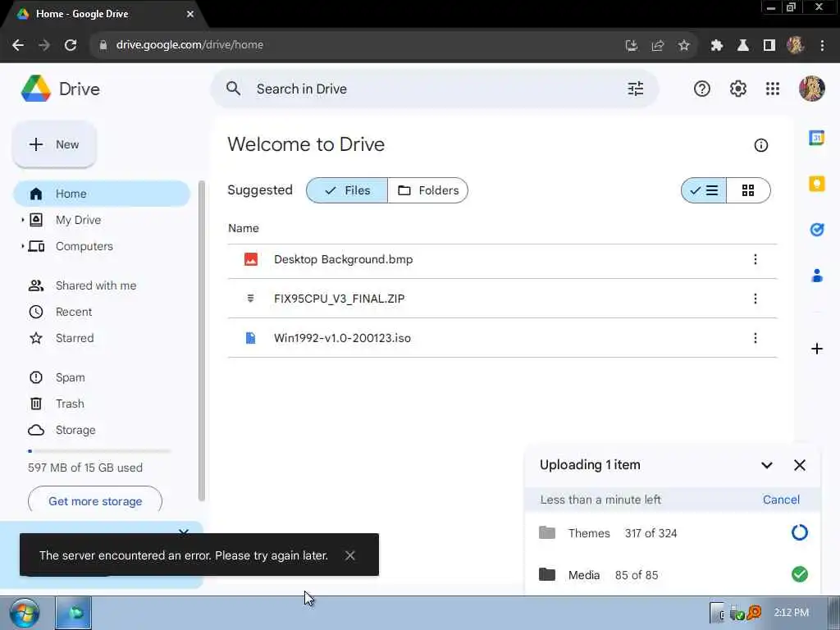Open FIX95CPU_V3_FINAL.ZIP file
The image size is (840, 630).
502,299
